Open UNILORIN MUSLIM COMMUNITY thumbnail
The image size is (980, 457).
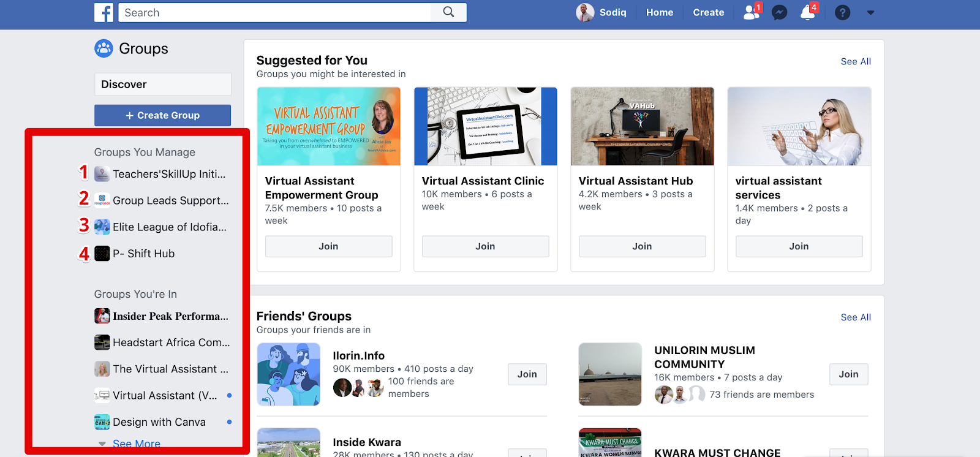(x=610, y=374)
